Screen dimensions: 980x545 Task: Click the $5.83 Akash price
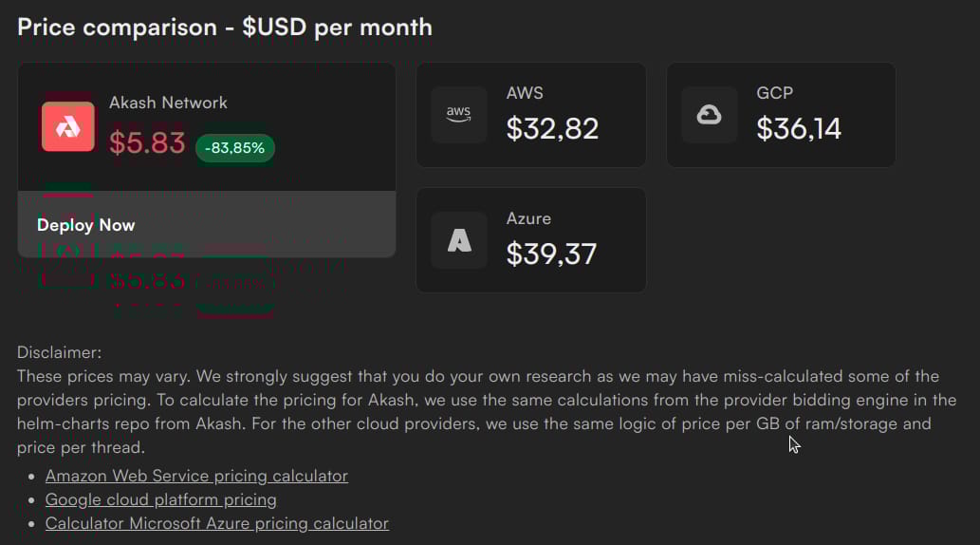pos(147,142)
